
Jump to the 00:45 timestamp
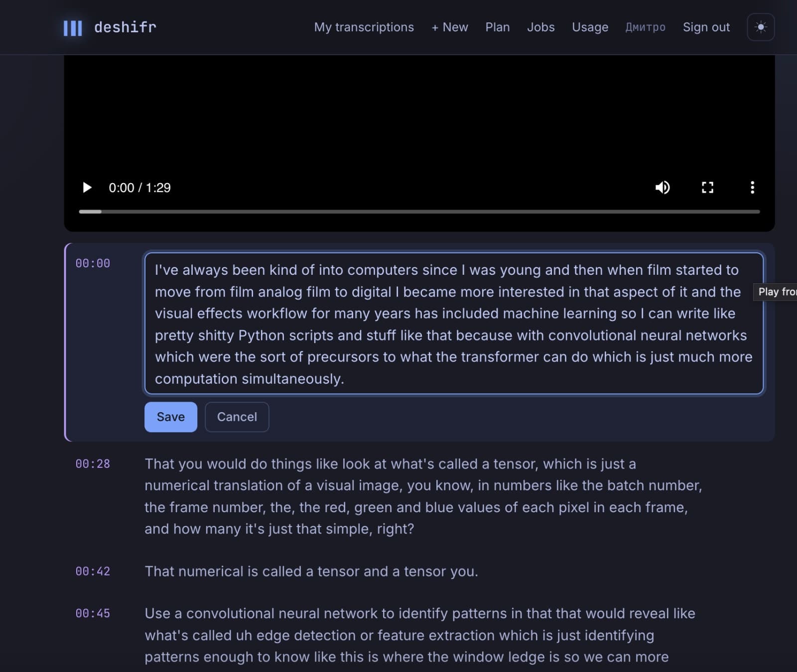(93, 613)
